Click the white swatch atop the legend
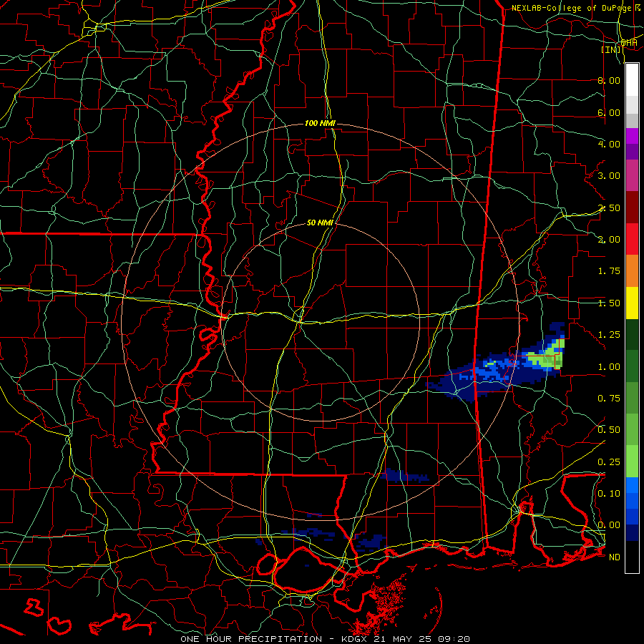This screenshot has width=644, height=644. 632,80
